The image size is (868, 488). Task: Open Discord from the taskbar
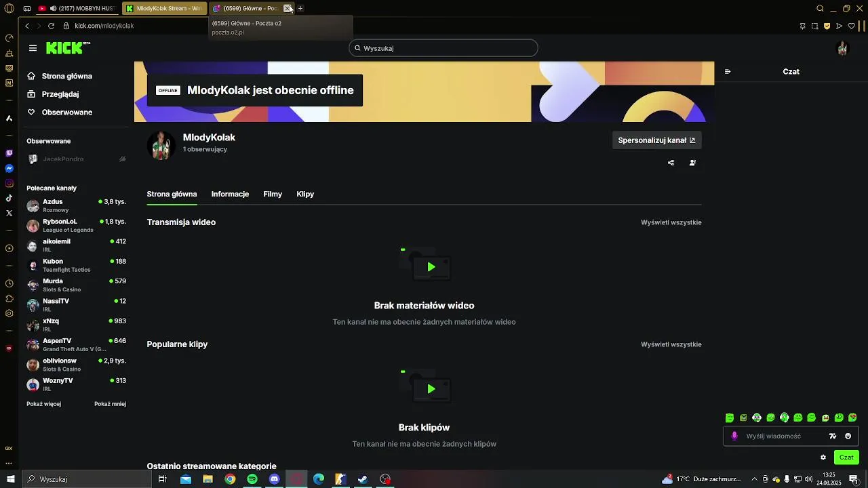(x=275, y=479)
